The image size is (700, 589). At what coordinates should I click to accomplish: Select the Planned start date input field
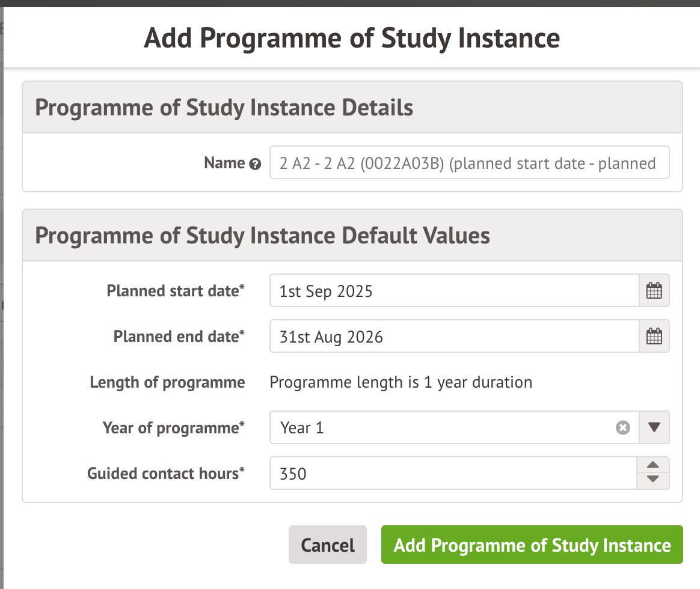point(453,291)
